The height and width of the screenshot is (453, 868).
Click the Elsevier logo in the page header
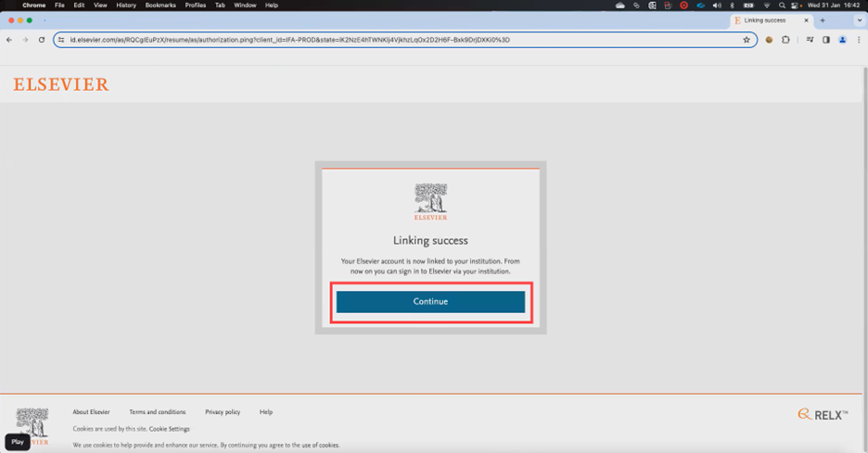tap(61, 84)
